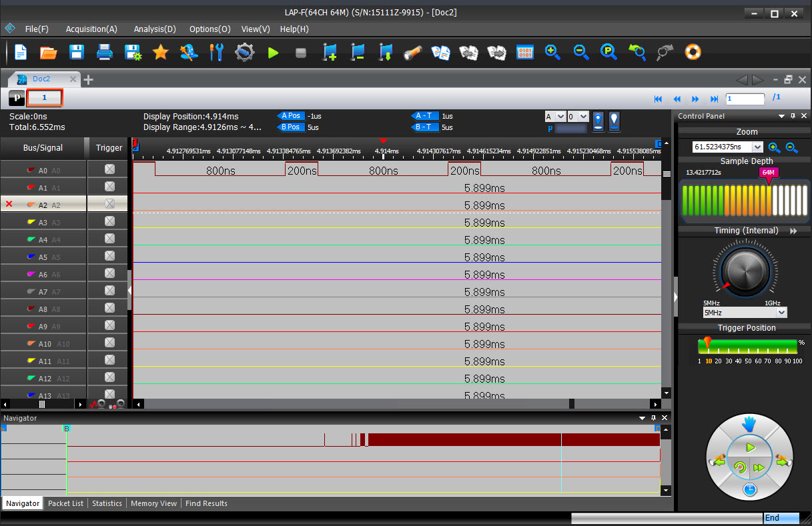
Task: Toggle trigger condition for A3
Action: click(x=109, y=221)
